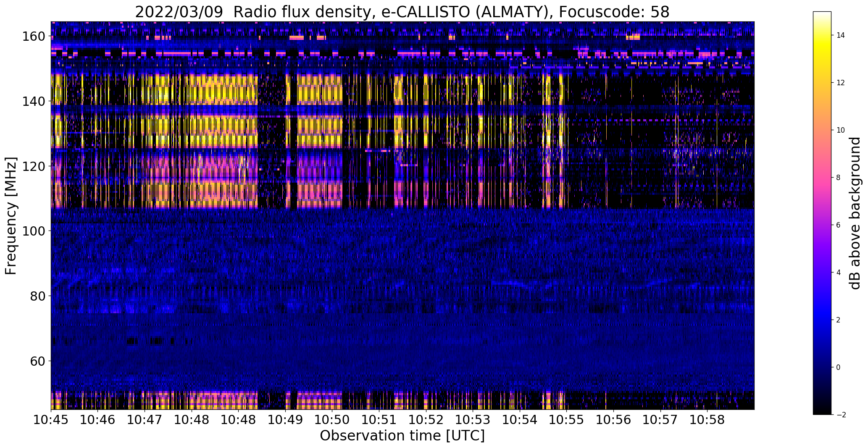
Task: Click the 10:46 time tick label
Action: pos(98,420)
